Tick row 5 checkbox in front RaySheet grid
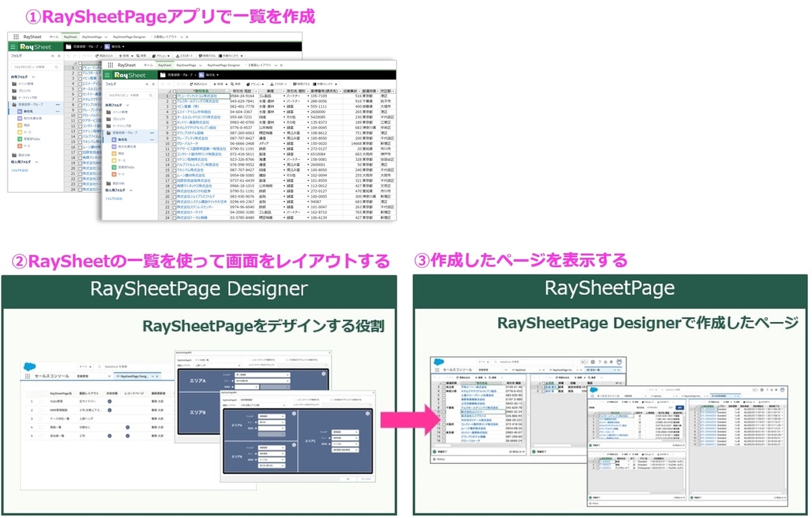Image resolution: width=812 pixels, height=518 pixels. pos(174,117)
